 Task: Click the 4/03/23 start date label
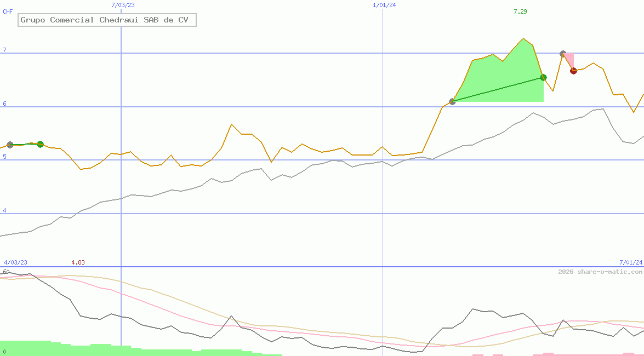pyautogui.click(x=15, y=262)
